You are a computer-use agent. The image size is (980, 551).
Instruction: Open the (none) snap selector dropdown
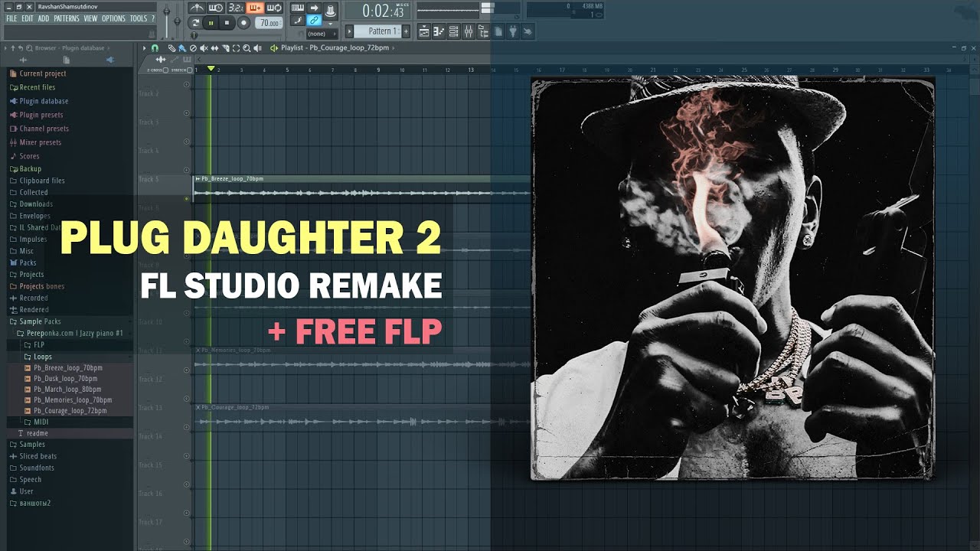(322, 34)
